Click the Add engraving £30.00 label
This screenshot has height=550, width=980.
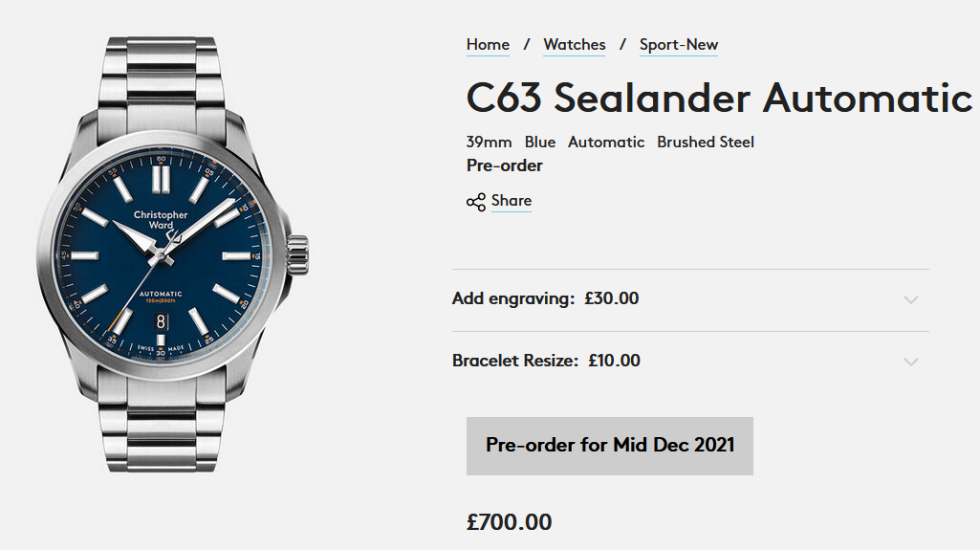click(545, 298)
